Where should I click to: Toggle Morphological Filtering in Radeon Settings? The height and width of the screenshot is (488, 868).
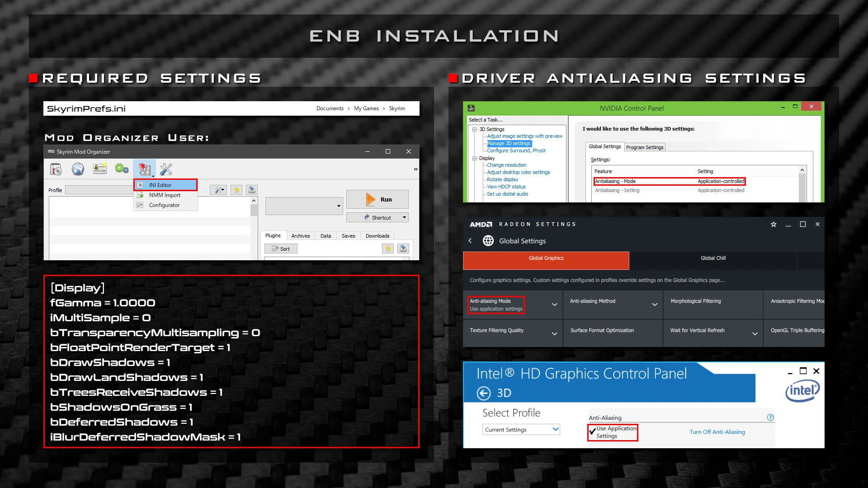(713, 305)
